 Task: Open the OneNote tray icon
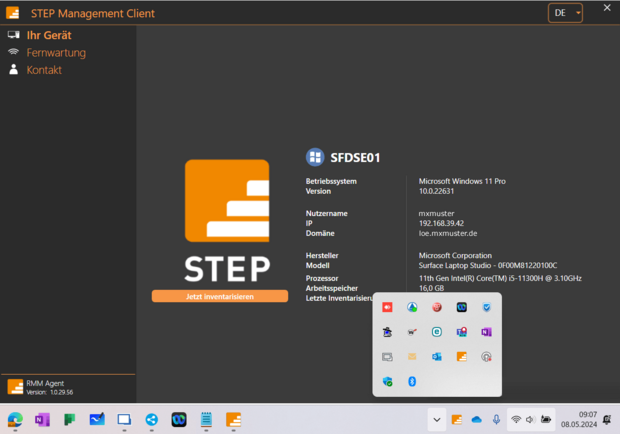coord(486,332)
